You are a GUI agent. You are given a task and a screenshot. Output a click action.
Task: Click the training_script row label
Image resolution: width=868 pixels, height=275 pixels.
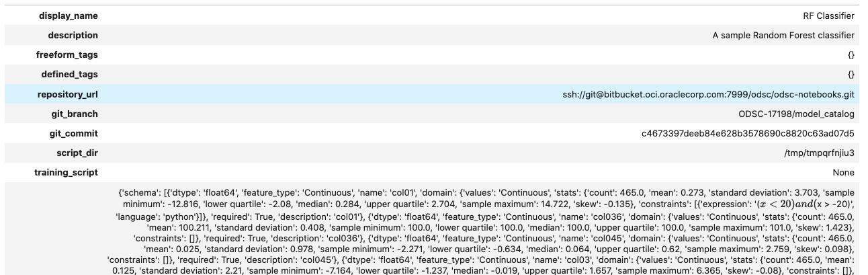tap(66, 172)
